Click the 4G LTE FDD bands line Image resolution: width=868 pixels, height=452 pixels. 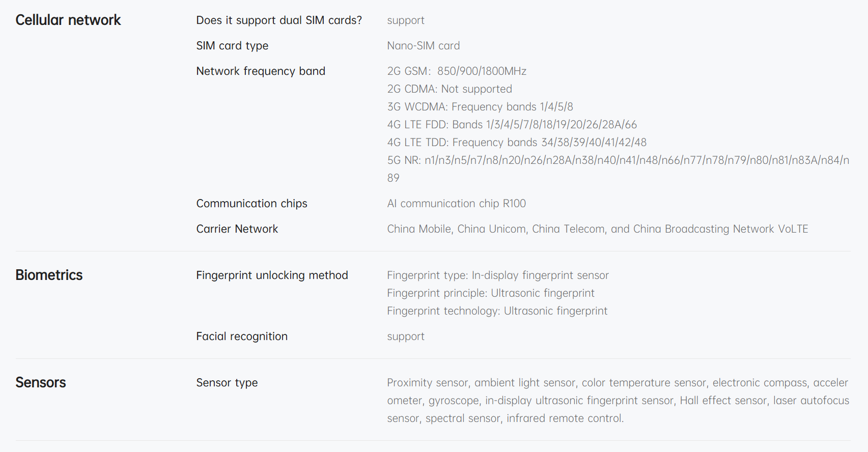pos(512,125)
